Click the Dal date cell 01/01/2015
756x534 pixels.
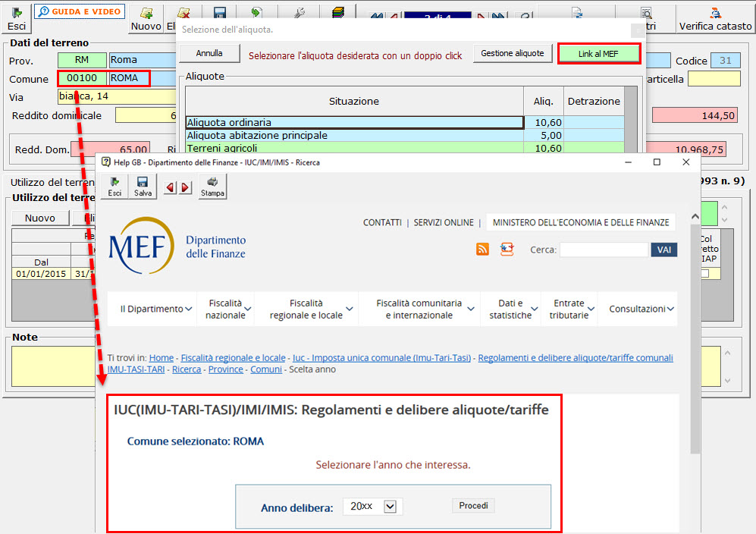click(41, 274)
